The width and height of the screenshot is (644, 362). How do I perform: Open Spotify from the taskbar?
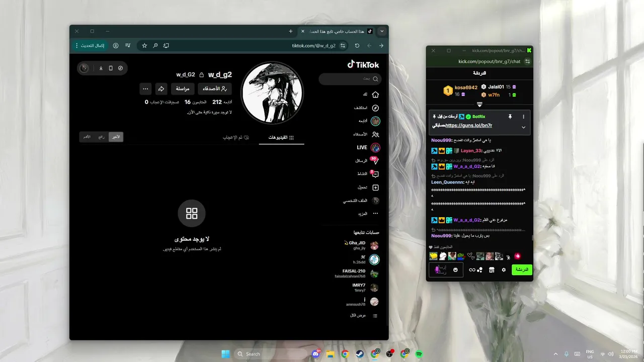pyautogui.click(x=419, y=354)
